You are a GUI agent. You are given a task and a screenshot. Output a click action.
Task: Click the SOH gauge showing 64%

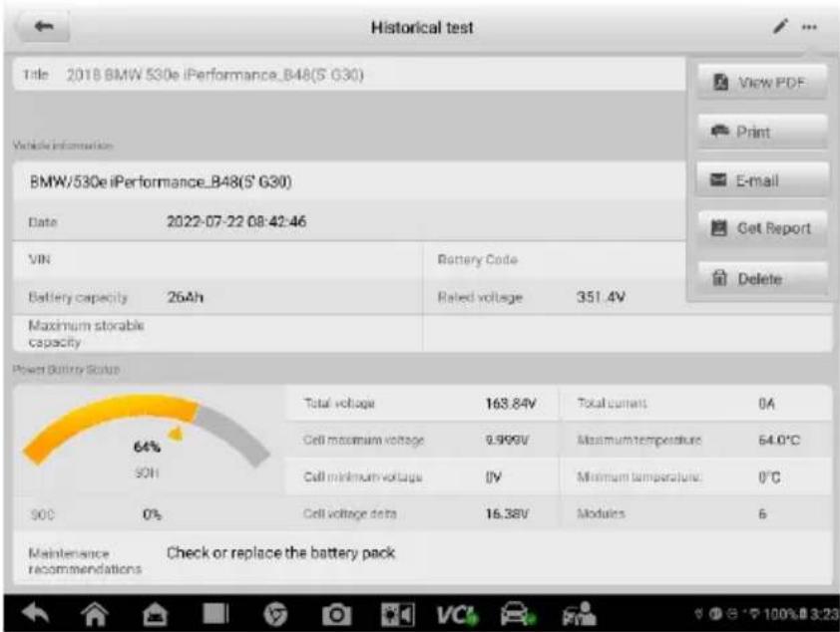pyautogui.click(x=146, y=439)
